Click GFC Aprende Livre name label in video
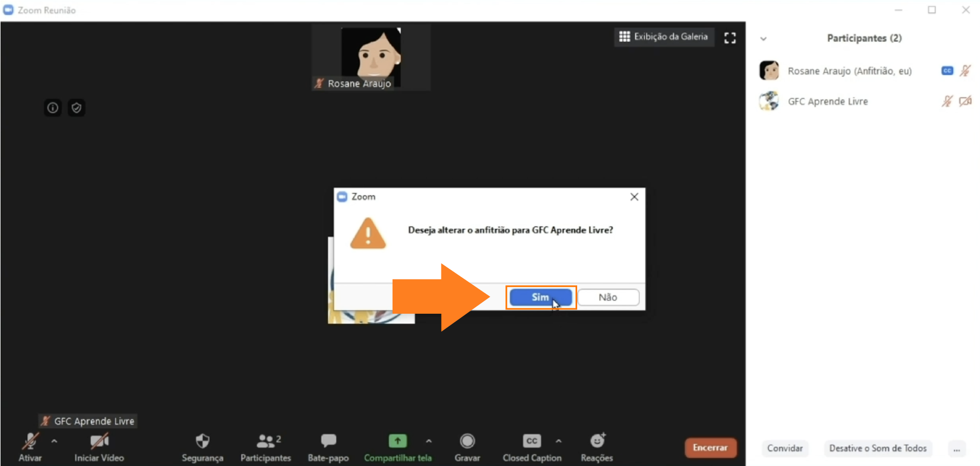The height and width of the screenshot is (466, 980). 89,421
